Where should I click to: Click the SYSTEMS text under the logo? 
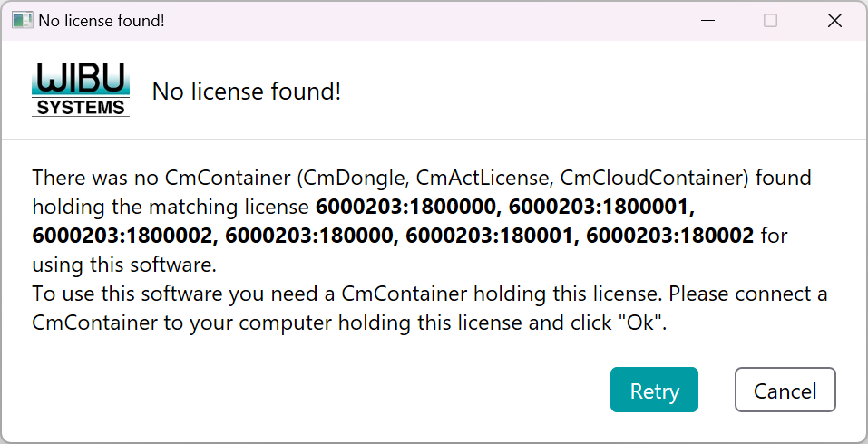(x=81, y=108)
